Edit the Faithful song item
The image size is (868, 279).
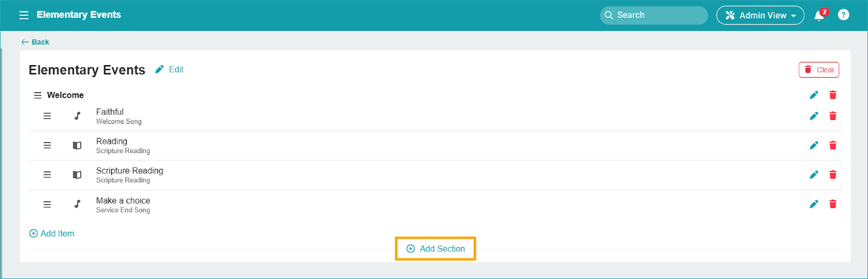point(814,116)
